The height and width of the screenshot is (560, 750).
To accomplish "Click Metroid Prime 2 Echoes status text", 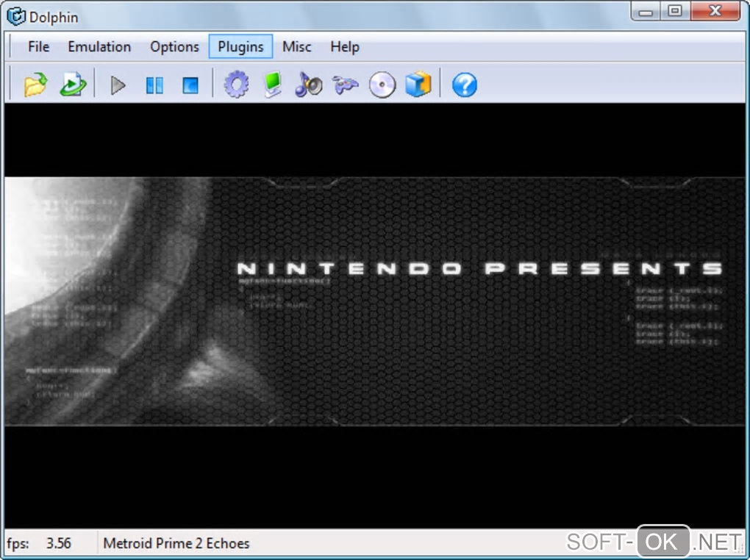I will point(176,543).
